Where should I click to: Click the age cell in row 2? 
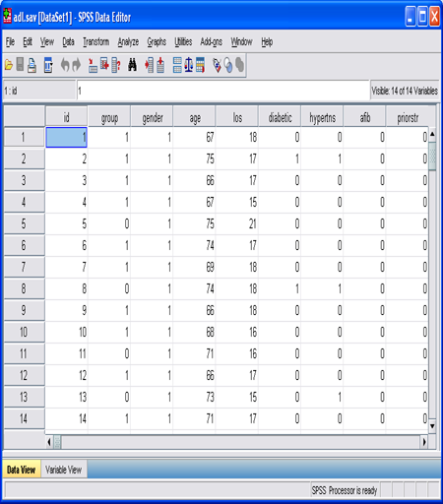(x=195, y=158)
